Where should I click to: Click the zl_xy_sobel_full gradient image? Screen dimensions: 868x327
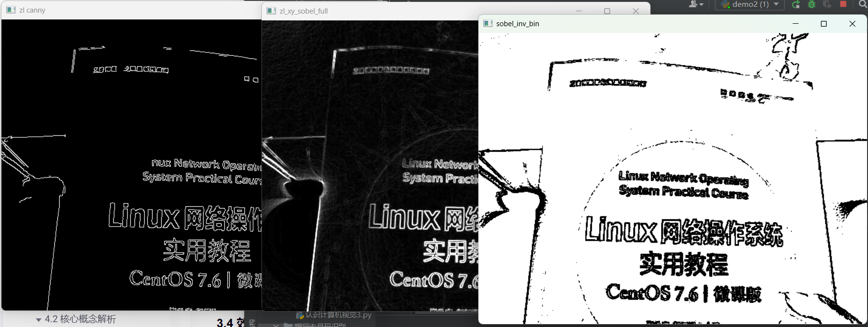pos(370,165)
